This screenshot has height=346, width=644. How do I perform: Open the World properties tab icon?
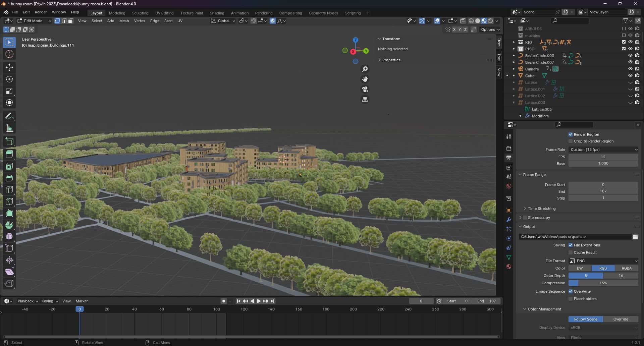tap(509, 186)
